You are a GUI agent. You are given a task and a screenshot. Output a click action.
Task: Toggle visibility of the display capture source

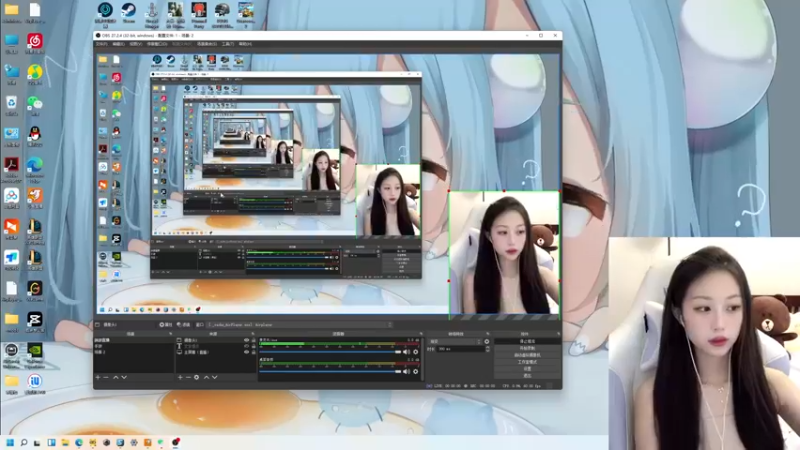coord(246,352)
